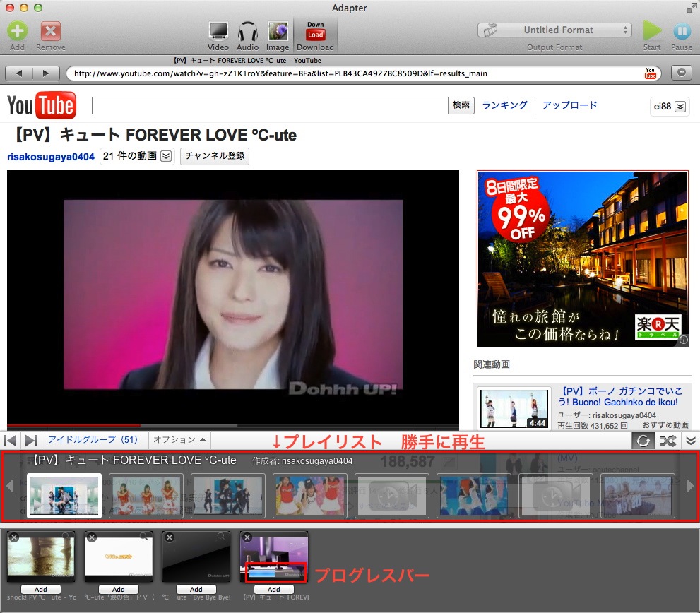Open the オプション playlist menu
Image resolution: width=700 pixels, height=613 pixels.
[180, 440]
